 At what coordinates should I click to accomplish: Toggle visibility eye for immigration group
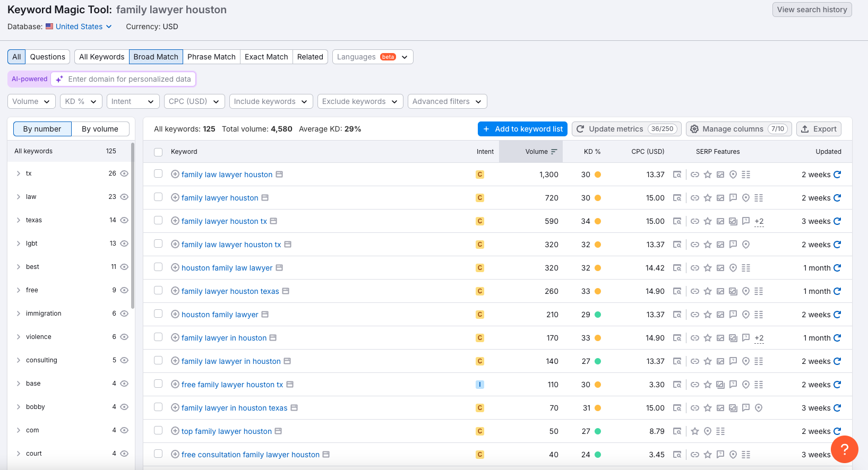pyautogui.click(x=124, y=314)
